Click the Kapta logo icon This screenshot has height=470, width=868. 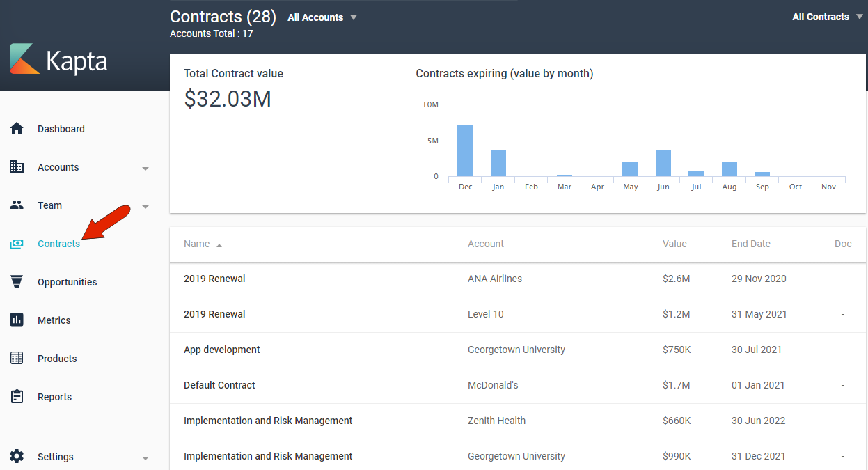point(25,59)
